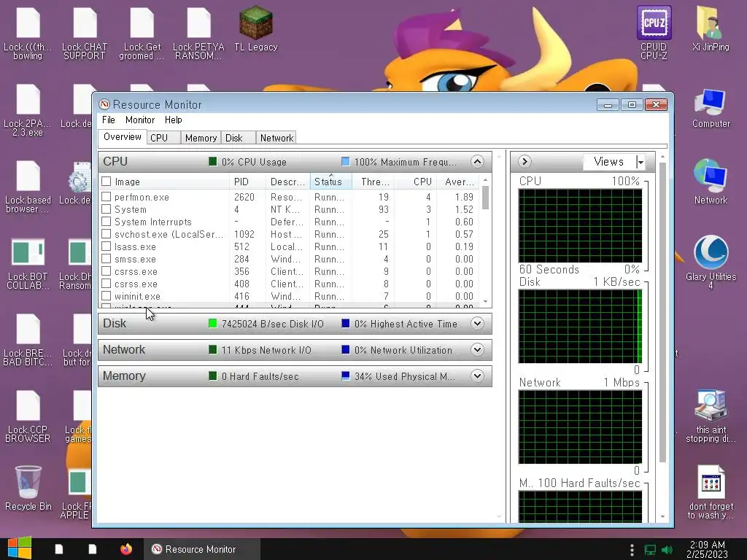Select Lock.2PA 2.3.exe file icon
Screen dimensions: 747x560
pos(28,109)
